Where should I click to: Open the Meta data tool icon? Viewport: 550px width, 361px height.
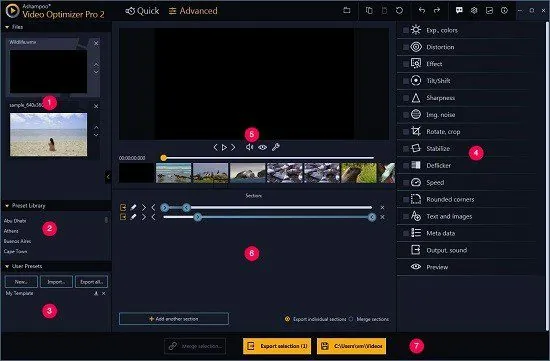(416, 233)
